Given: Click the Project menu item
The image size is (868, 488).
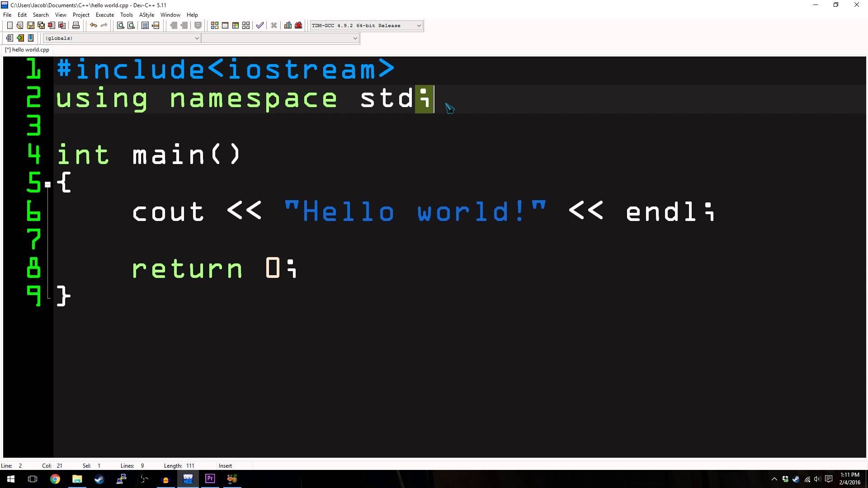Looking at the screenshot, I should click(81, 14).
